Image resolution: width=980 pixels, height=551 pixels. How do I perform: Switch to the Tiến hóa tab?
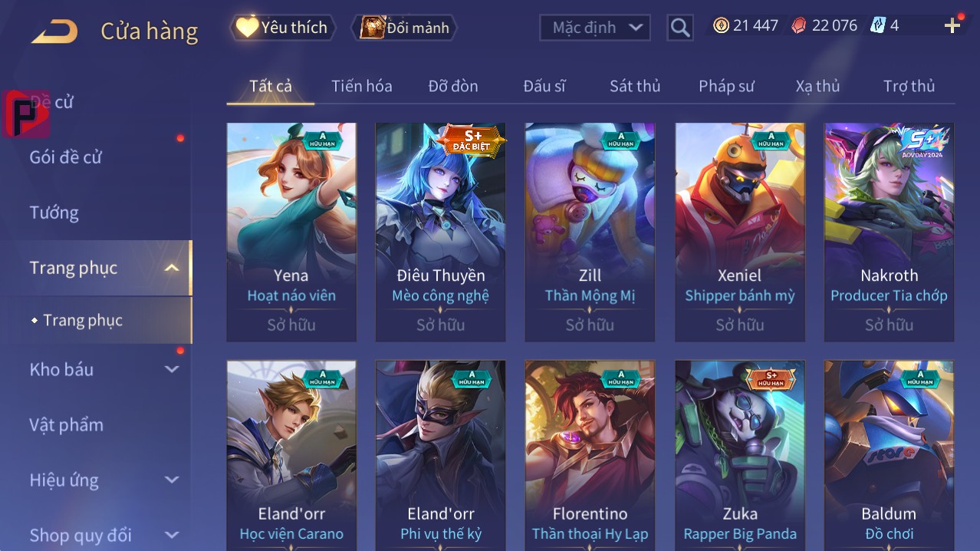point(362,86)
